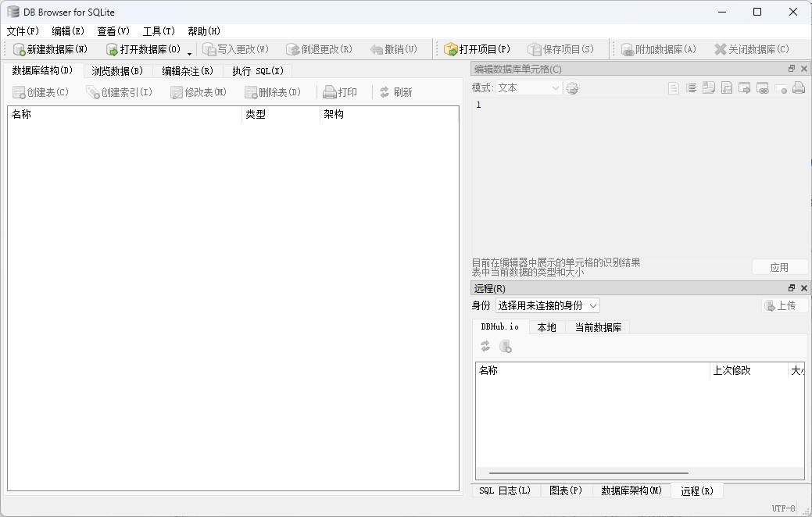Click the 创建表(C) button
812x517 pixels.
(x=41, y=92)
